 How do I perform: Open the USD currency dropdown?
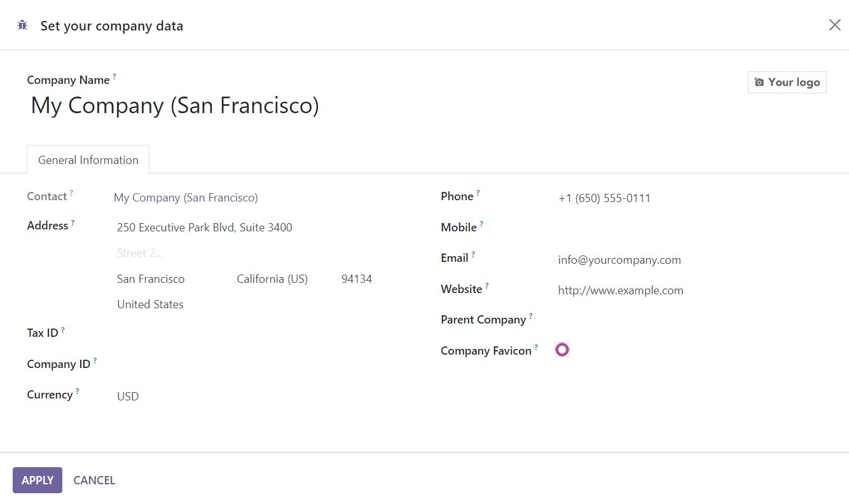coord(262,396)
